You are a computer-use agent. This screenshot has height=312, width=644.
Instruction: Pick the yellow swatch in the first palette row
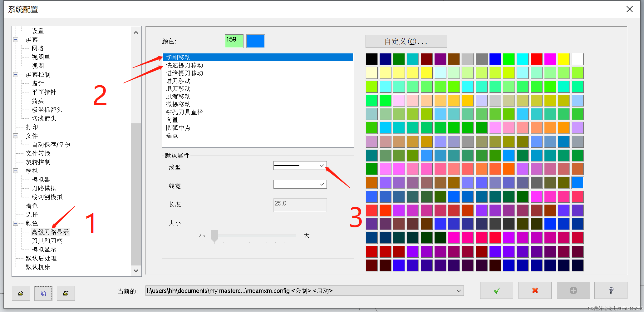click(564, 59)
